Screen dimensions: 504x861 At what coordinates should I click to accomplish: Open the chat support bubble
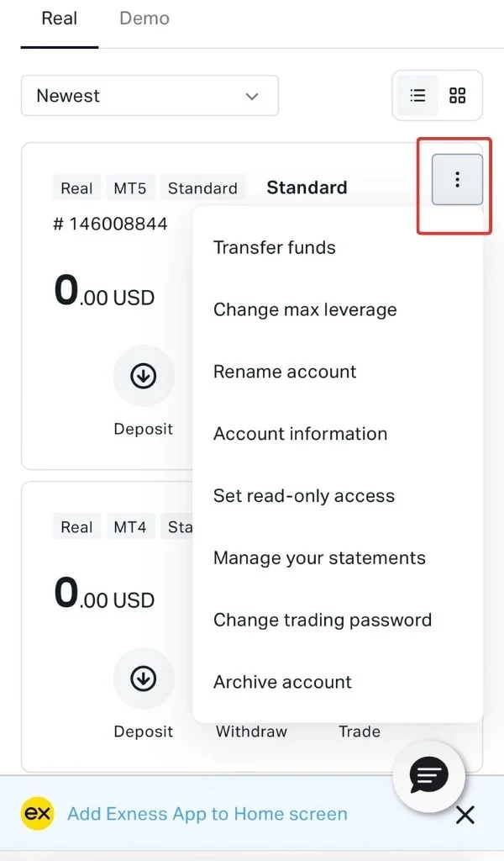click(x=428, y=776)
